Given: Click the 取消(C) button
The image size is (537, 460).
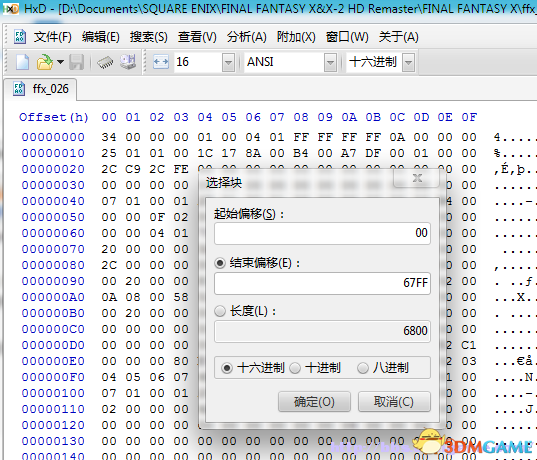Looking at the screenshot, I should 394,402.
